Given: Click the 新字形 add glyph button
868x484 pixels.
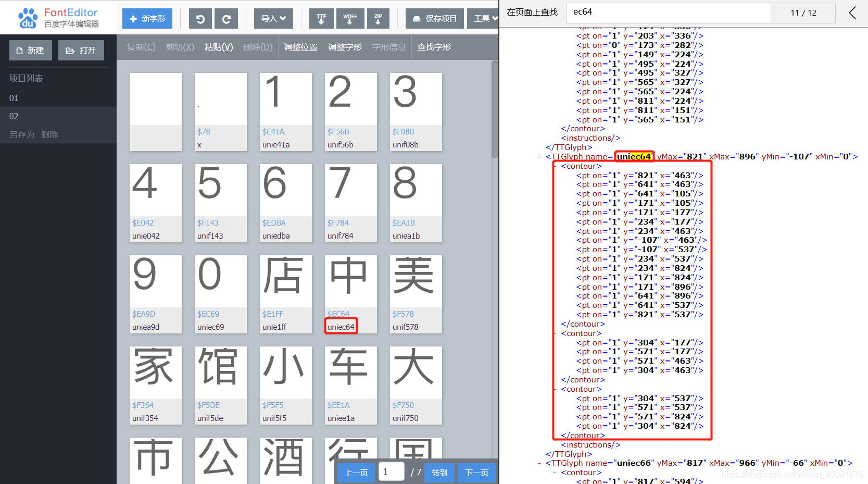Looking at the screenshot, I should click(147, 19).
